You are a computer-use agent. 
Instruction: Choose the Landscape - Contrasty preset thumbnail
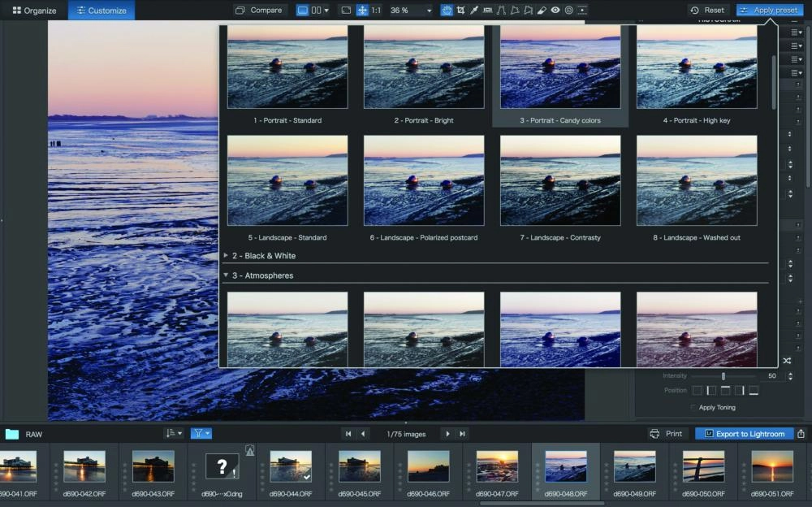tap(560, 181)
